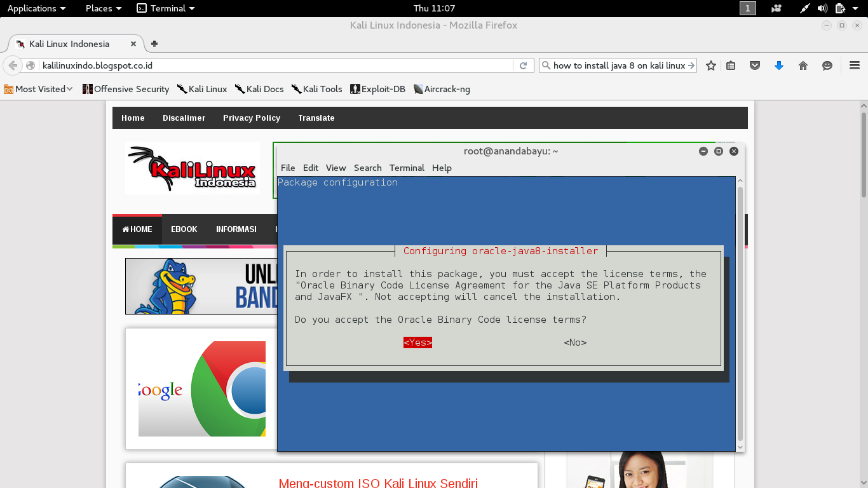Click the camera recorder tray icon
The width and height of the screenshot is (868, 488).
click(x=776, y=8)
